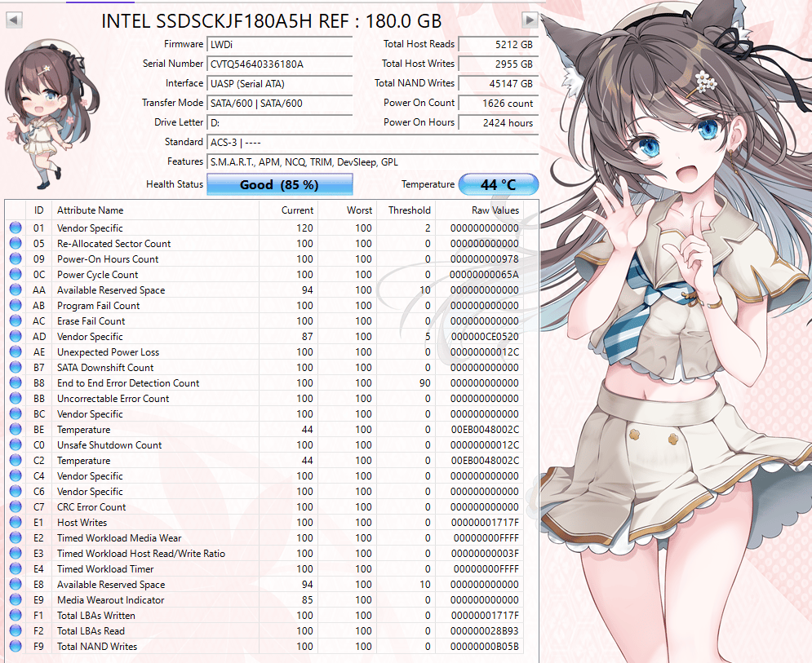
Task: Click status icon for Power Cycle Count
Action: pos(16,274)
